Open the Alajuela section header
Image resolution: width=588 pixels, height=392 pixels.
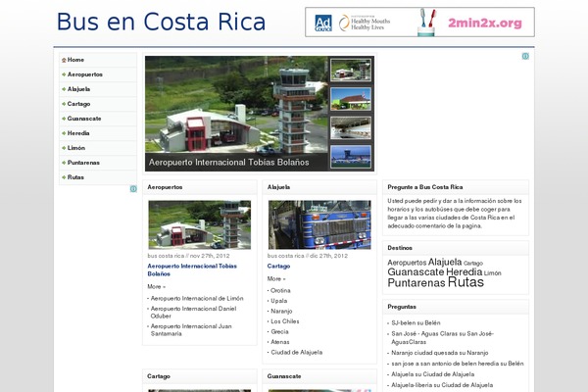278,187
